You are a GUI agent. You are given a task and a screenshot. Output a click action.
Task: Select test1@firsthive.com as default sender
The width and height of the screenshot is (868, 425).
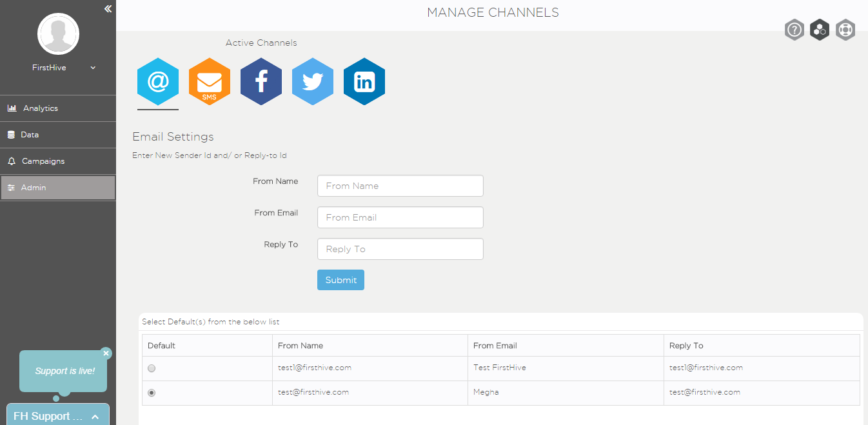click(x=152, y=368)
